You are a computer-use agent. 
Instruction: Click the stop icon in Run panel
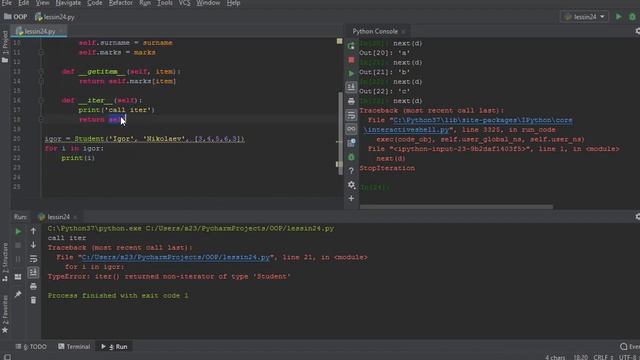coord(18,245)
